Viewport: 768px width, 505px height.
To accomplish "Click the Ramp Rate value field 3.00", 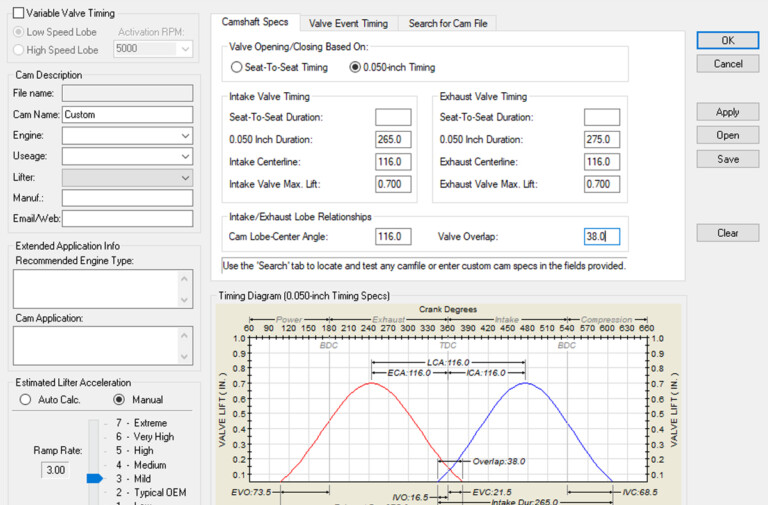I will pyautogui.click(x=56, y=470).
